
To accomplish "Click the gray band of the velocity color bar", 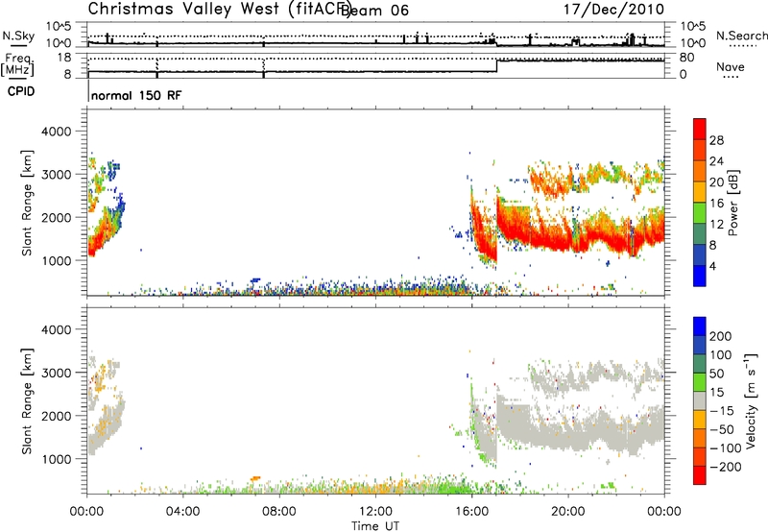I will click(700, 400).
